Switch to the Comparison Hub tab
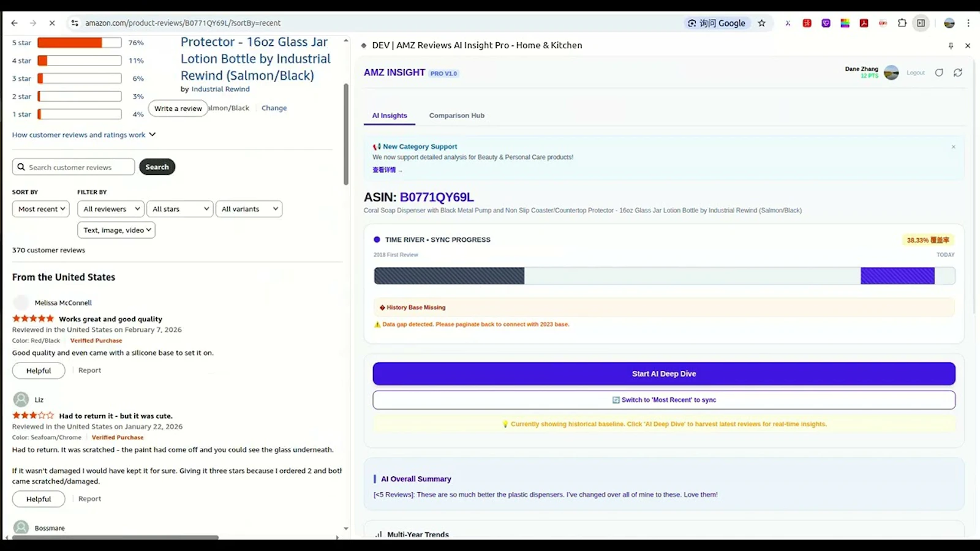The width and height of the screenshot is (980, 551). point(457,116)
